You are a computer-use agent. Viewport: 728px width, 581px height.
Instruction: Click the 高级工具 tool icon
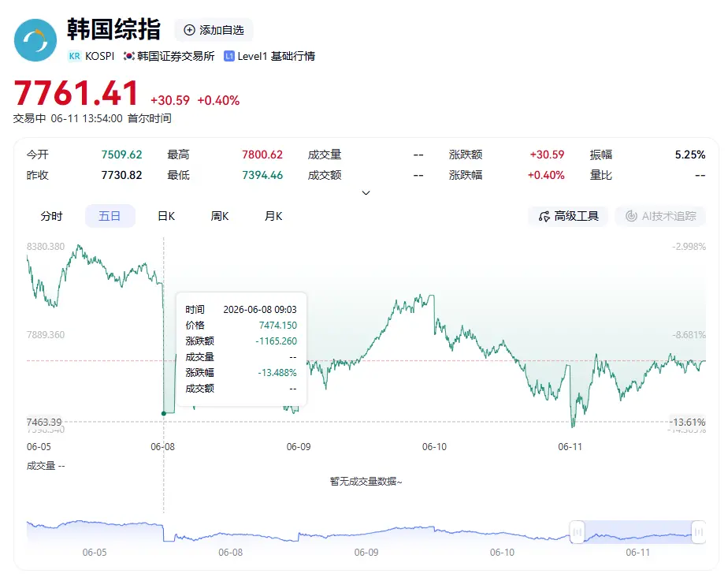[x=544, y=217]
